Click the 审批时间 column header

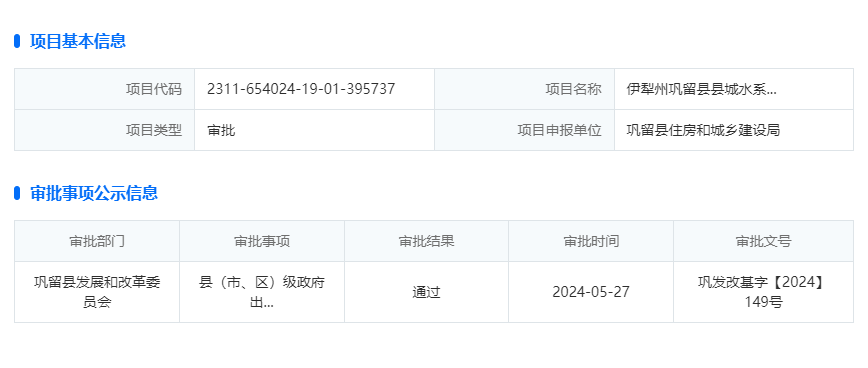pos(591,241)
